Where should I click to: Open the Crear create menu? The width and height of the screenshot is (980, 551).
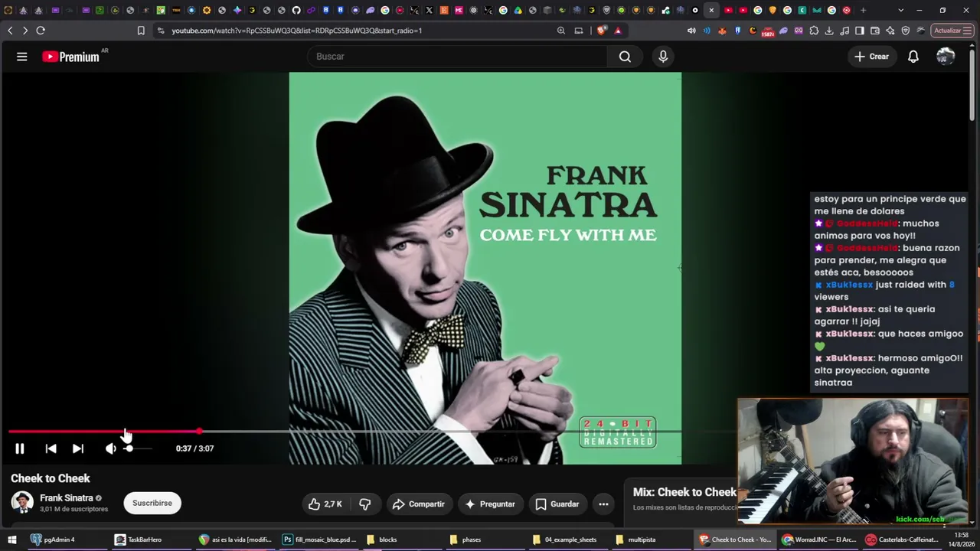tap(871, 57)
